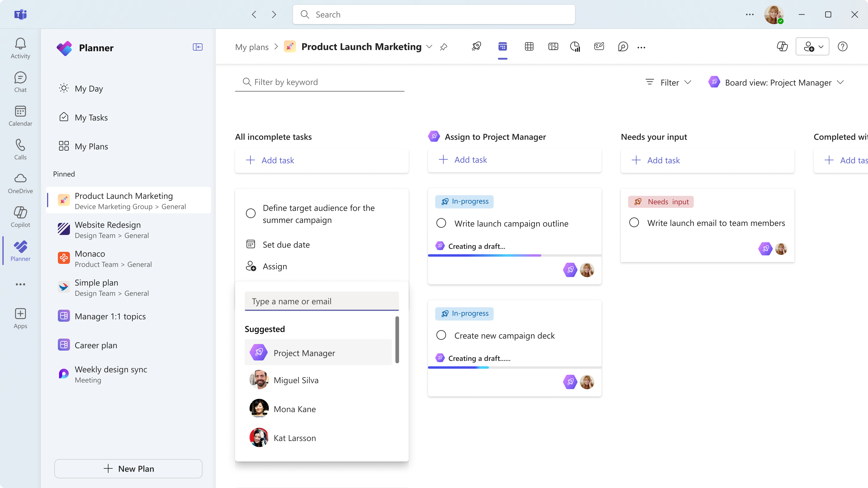Collapse the Planner navigation pane icon
This screenshot has height=488, width=868.
[198, 47]
